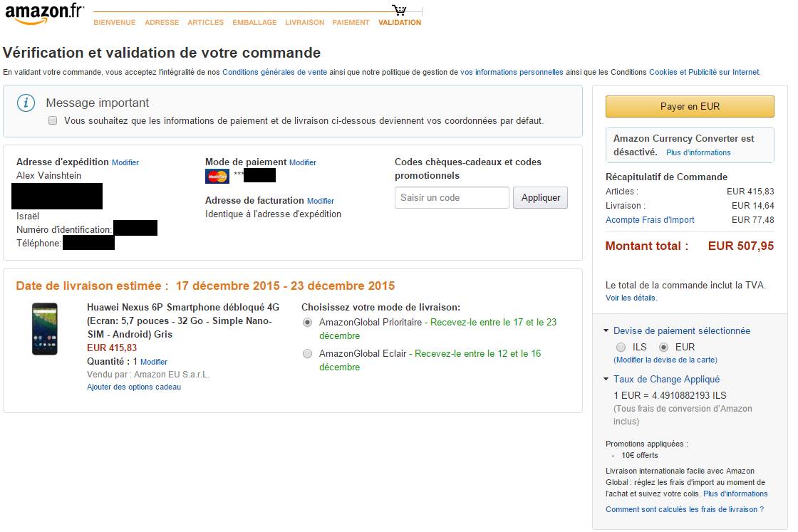Image resolution: width=798 pixels, height=532 pixels.
Task: Go to the LIVRAISON checkout step
Action: point(304,23)
